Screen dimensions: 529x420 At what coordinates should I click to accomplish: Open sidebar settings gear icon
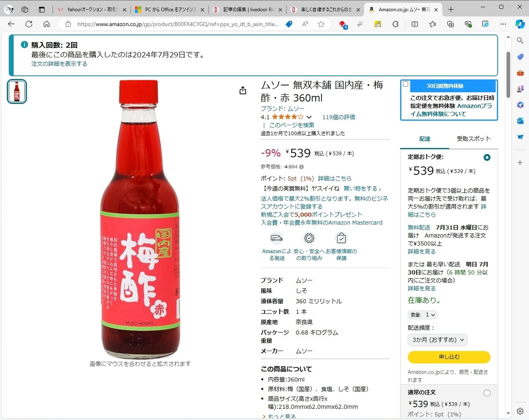point(520,411)
